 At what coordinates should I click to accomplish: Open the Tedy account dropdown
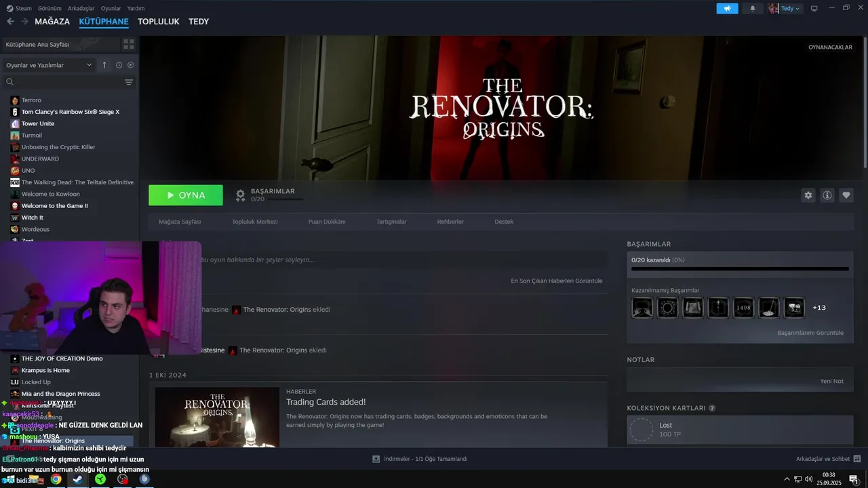(785, 8)
